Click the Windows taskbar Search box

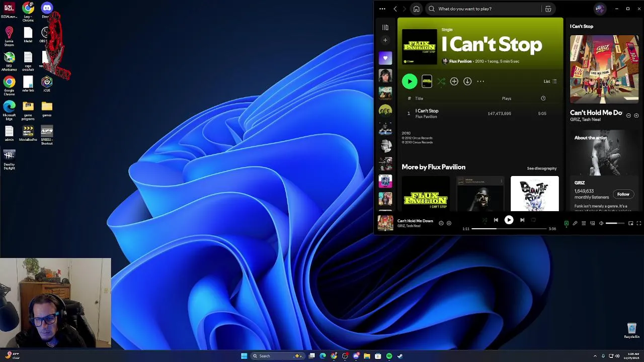click(x=277, y=356)
